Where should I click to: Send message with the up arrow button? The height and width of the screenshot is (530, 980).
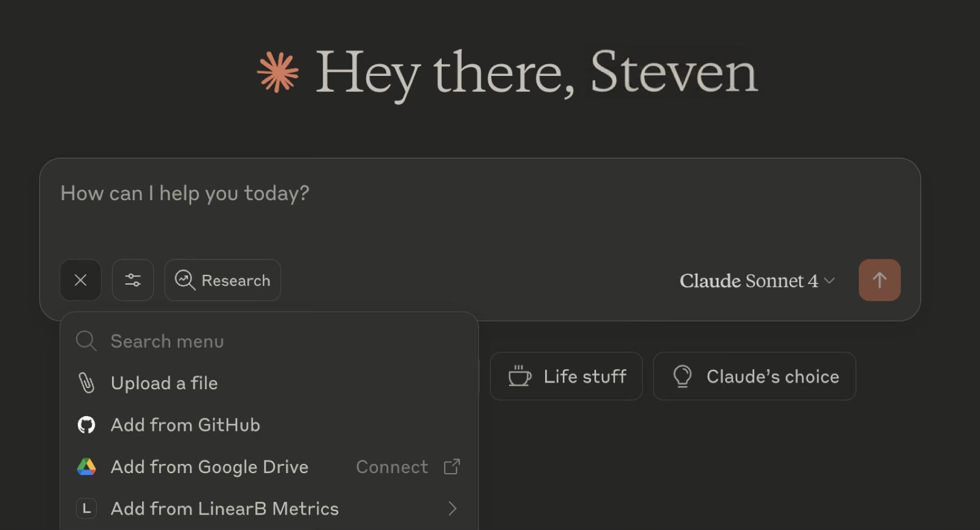coord(880,280)
